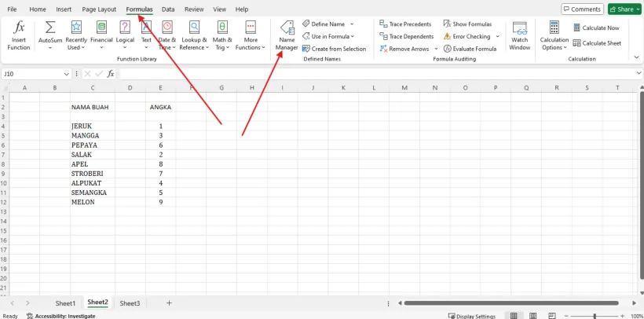Switch to Page Layout view in status bar
The height and width of the screenshot is (319, 644).
click(532, 316)
